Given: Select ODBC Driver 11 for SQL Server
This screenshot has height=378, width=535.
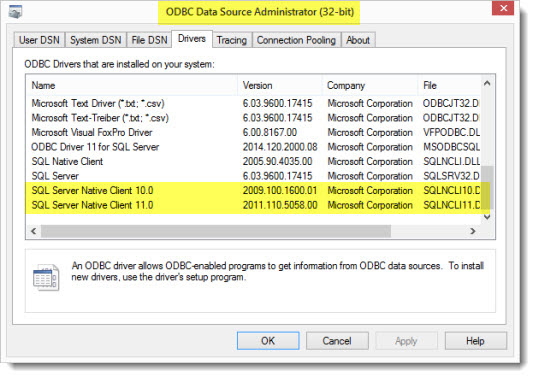Looking at the screenshot, I should coord(252,147).
